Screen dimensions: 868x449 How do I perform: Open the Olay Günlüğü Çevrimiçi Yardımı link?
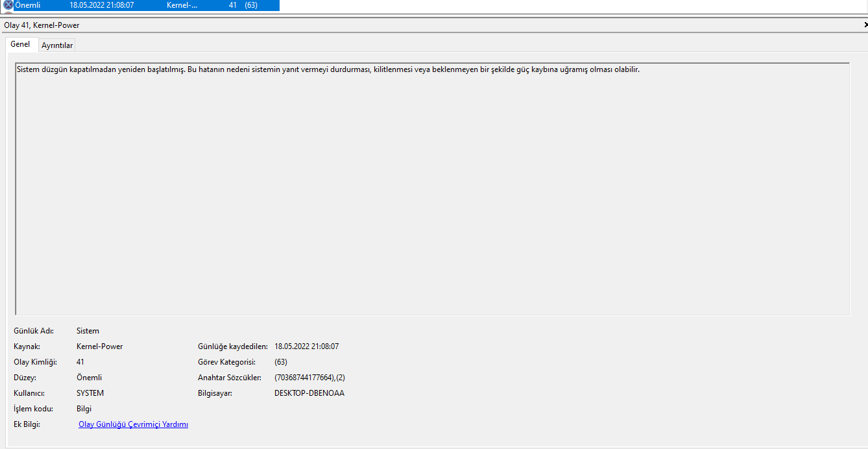coord(133,424)
